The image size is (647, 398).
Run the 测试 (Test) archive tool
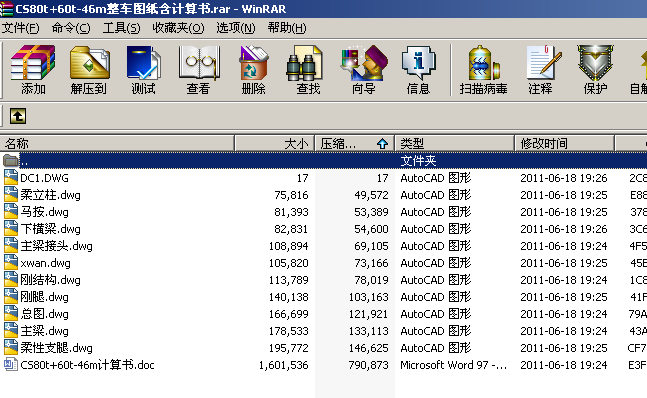(x=143, y=69)
